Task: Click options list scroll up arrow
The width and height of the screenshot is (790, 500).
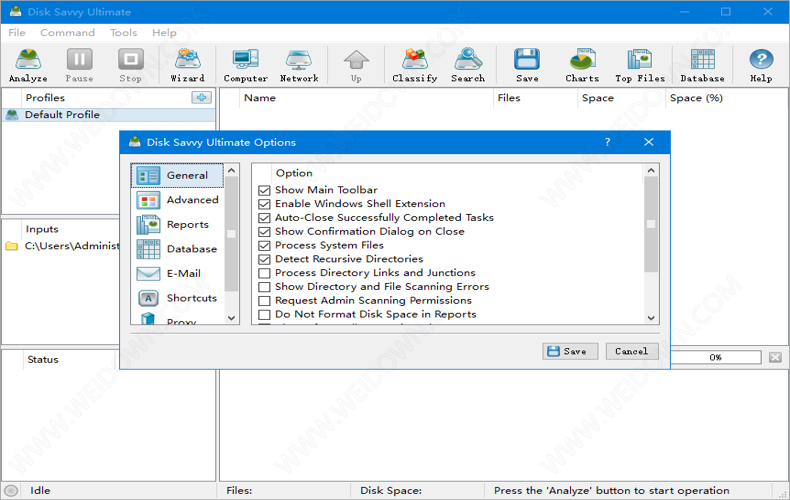Action: (651, 170)
